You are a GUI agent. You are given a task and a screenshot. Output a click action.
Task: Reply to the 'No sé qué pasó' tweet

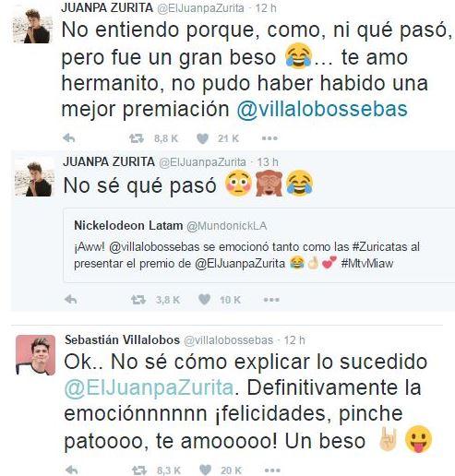[71, 300]
